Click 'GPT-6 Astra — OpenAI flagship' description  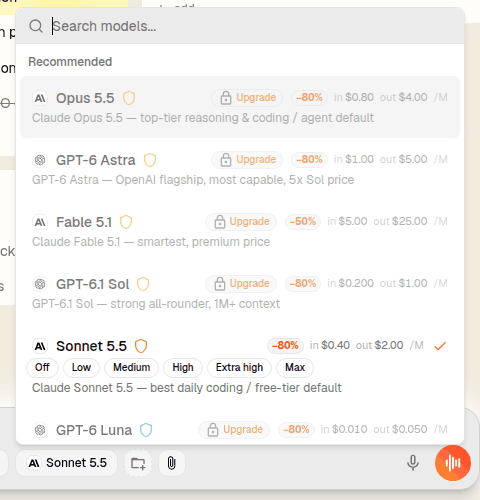pos(193,180)
